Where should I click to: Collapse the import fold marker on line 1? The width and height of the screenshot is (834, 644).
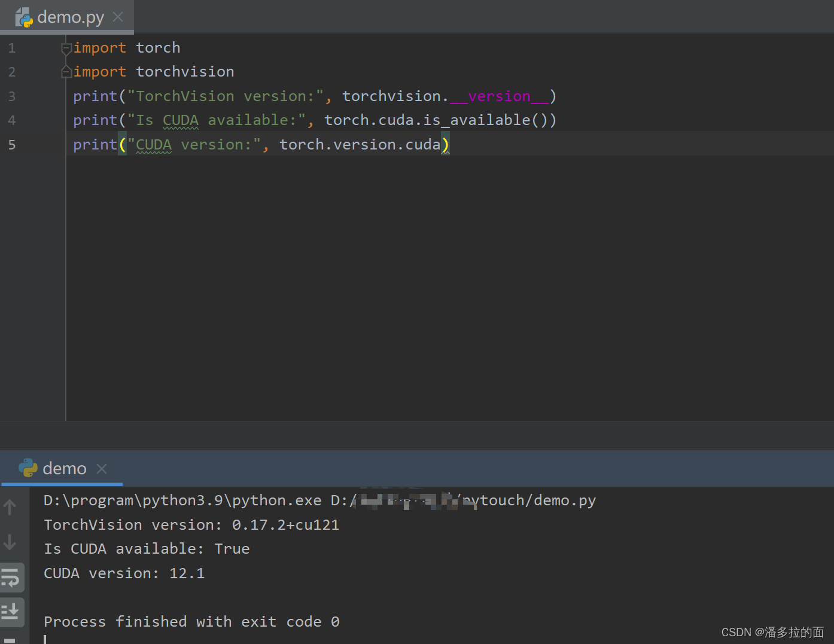66,48
